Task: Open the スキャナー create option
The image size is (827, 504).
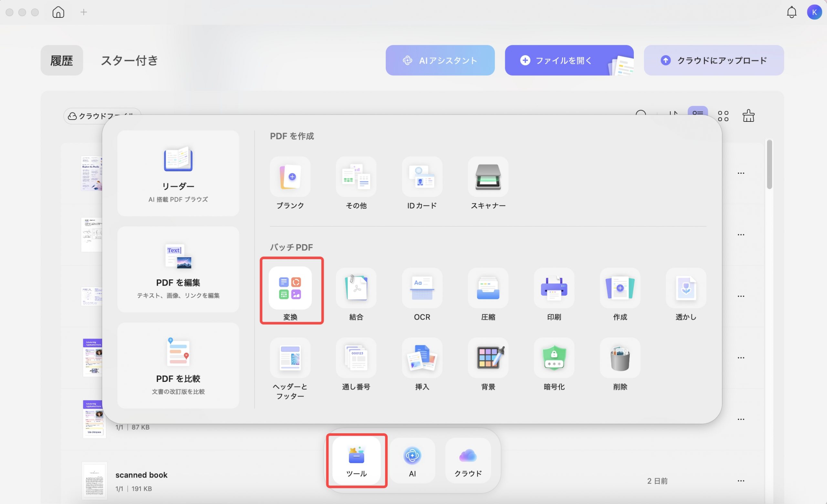Action: click(488, 177)
